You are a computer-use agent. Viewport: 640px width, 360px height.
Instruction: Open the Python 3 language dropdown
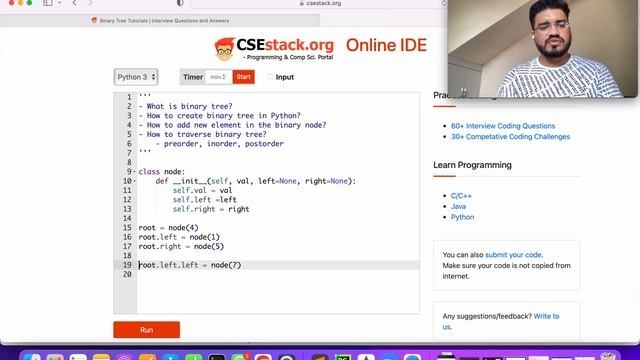136,77
